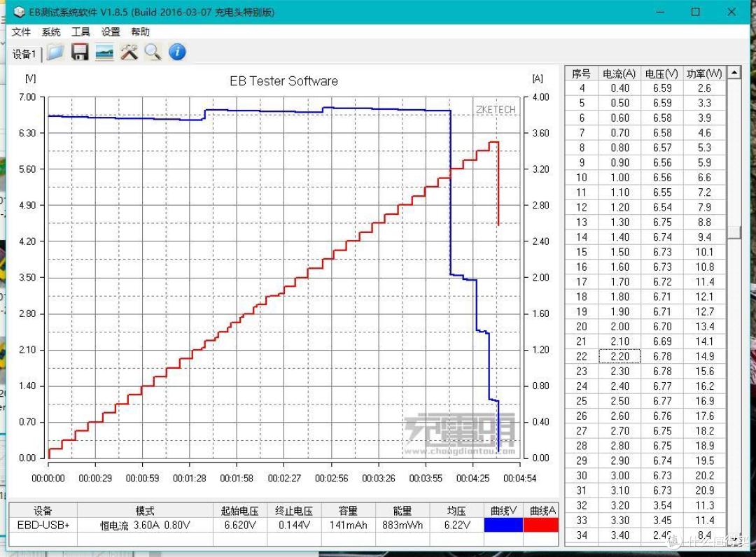Click the 恒电流 3.60A 0.80V mode cell
The height and width of the screenshot is (557, 756).
click(145, 525)
